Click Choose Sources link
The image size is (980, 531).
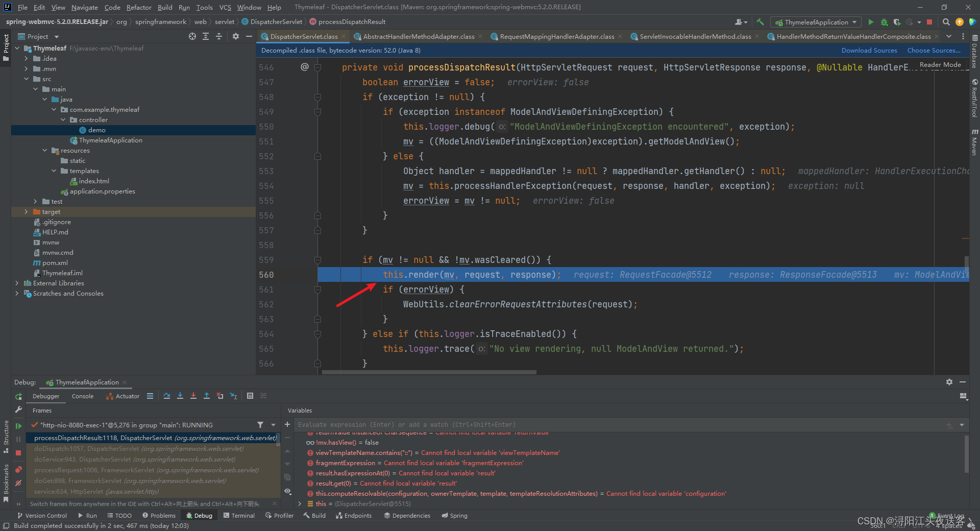click(x=933, y=51)
